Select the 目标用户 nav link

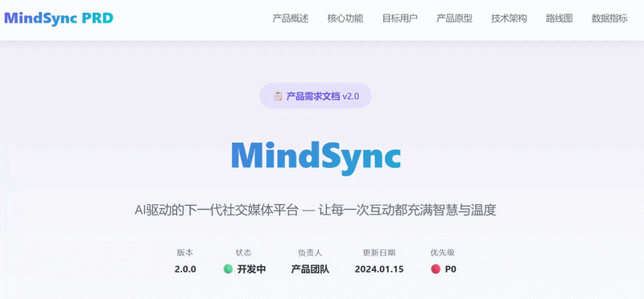point(399,18)
